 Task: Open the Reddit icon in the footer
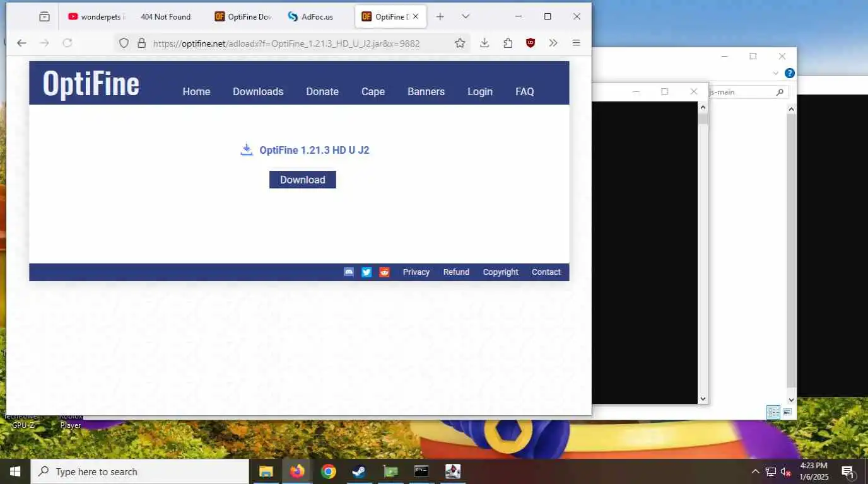click(385, 272)
